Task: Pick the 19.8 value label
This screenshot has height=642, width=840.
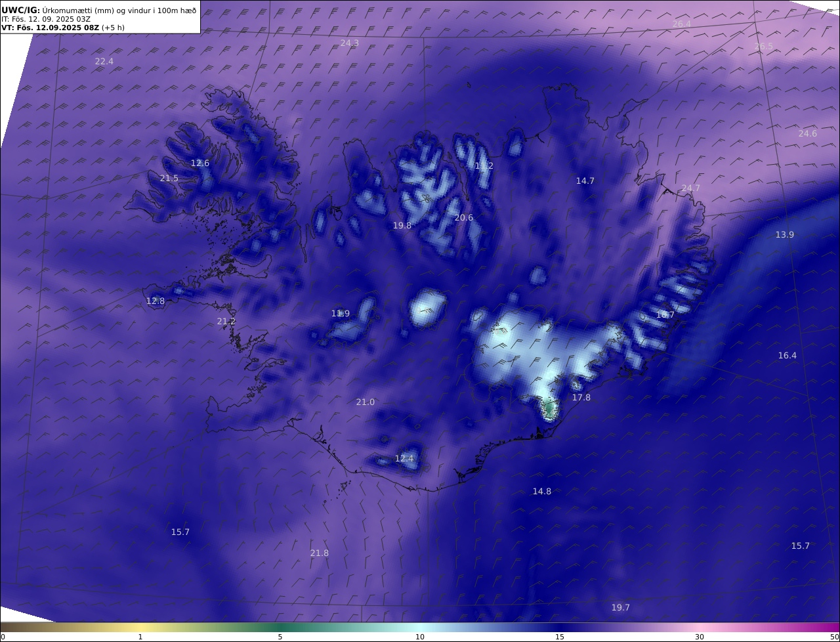Action: (402, 225)
